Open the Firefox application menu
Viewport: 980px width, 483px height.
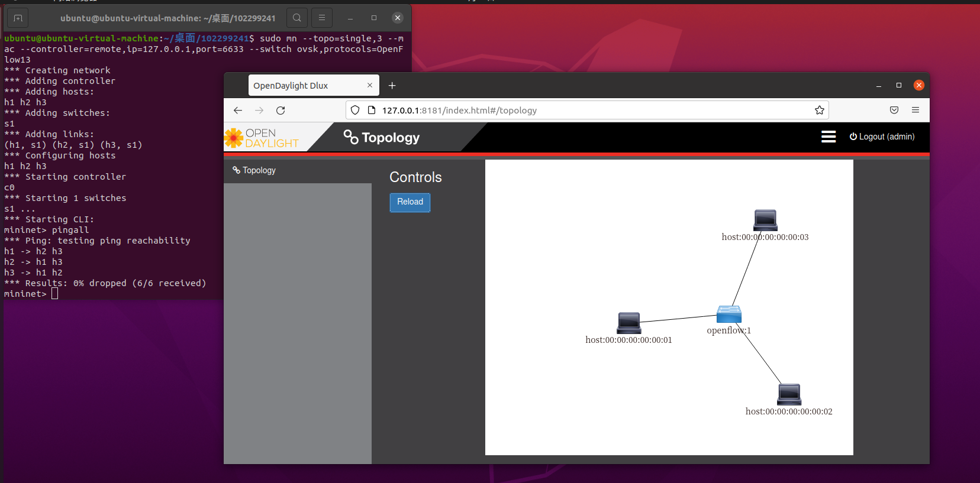[915, 110]
